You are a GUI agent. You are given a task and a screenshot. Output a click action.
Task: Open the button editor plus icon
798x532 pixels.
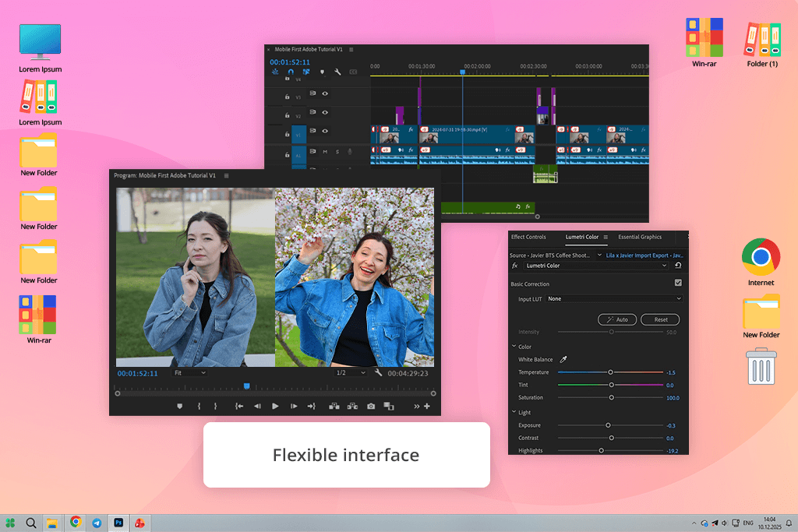[427, 407]
